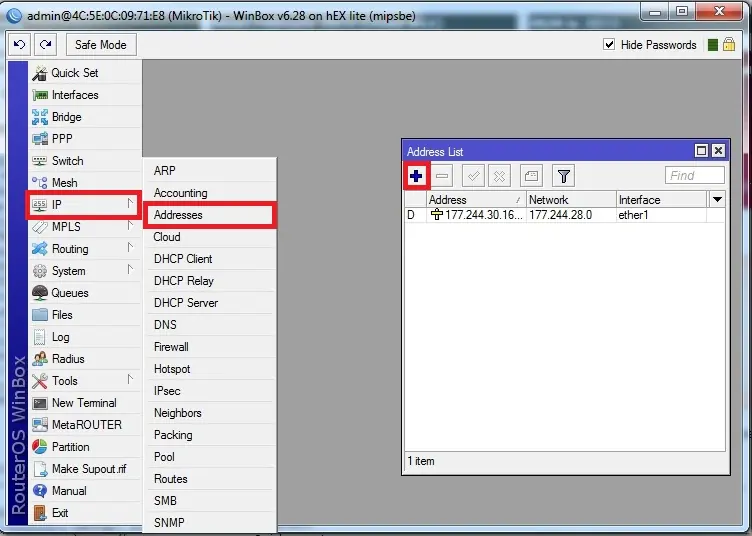
Task: Click the padlock icon in toolbar
Action: click(x=729, y=45)
